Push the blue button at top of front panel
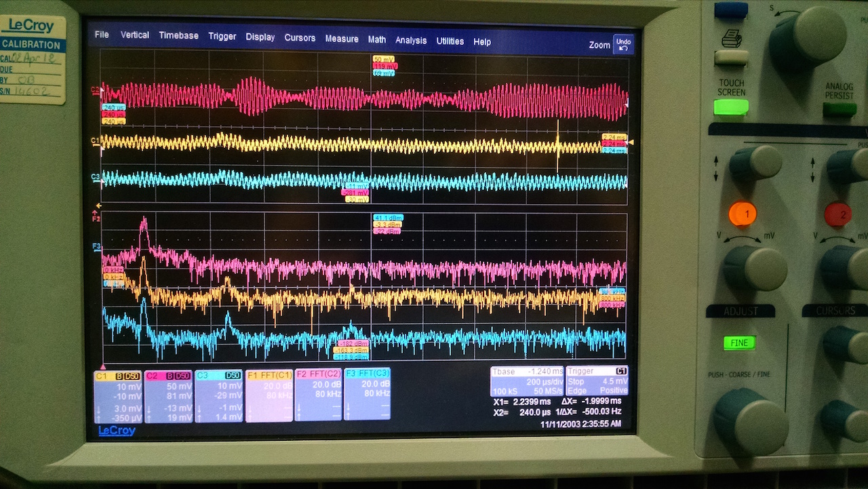Viewport: 868px width, 489px height. pos(731,9)
